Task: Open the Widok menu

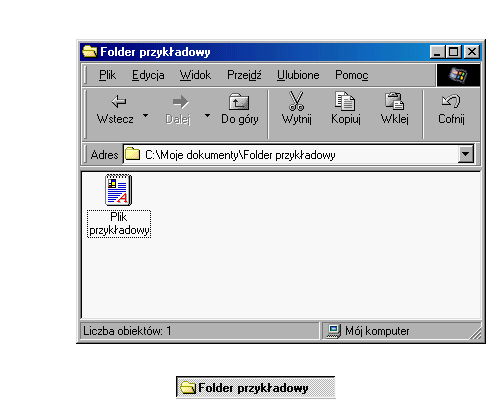Action: (x=195, y=75)
